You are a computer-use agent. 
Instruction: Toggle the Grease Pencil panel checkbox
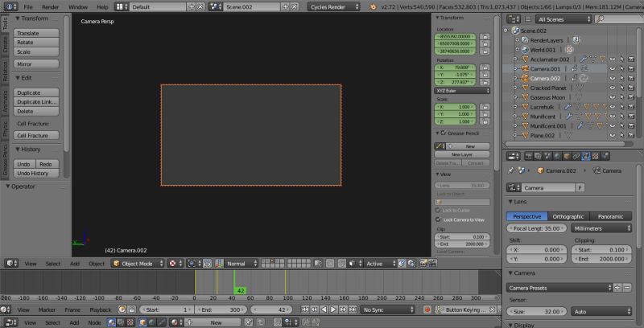[444, 133]
